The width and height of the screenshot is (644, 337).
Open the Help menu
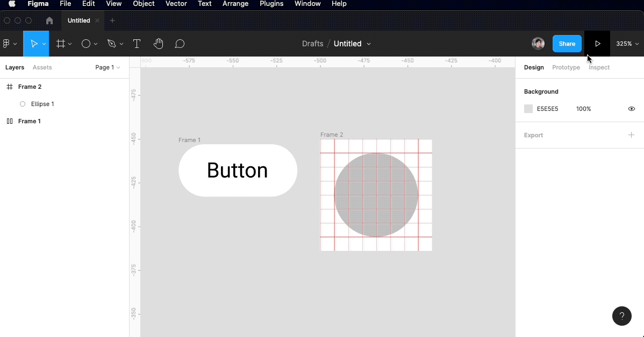[339, 4]
